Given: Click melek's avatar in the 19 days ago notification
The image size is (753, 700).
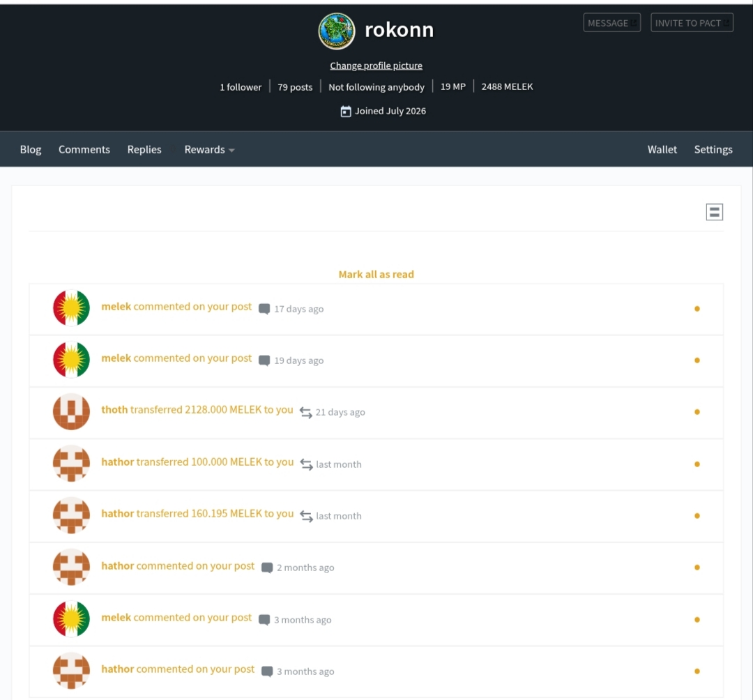Looking at the screenshot, I should coord(71,360).
